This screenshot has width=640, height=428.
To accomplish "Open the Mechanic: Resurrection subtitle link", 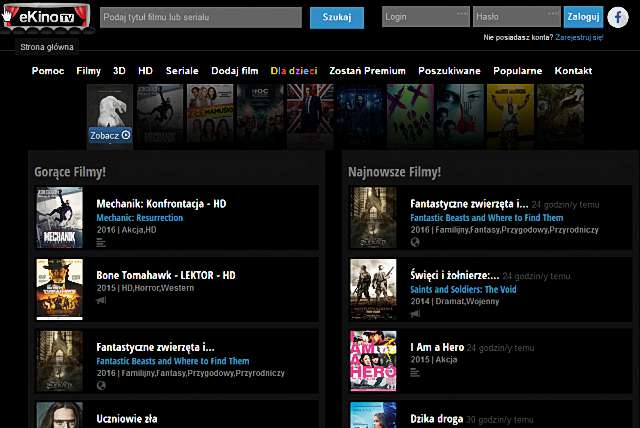I will [140, 217].
